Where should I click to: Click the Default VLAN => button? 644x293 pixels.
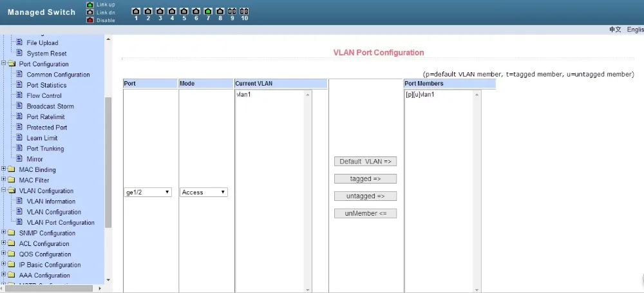pos(365,162)
